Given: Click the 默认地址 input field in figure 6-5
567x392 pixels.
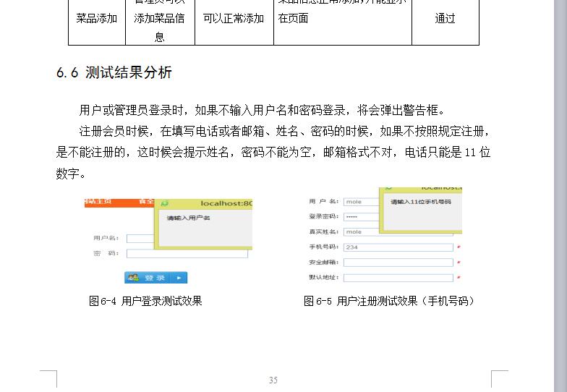Looking at the screenshot, I should click(x=398, y=278).
